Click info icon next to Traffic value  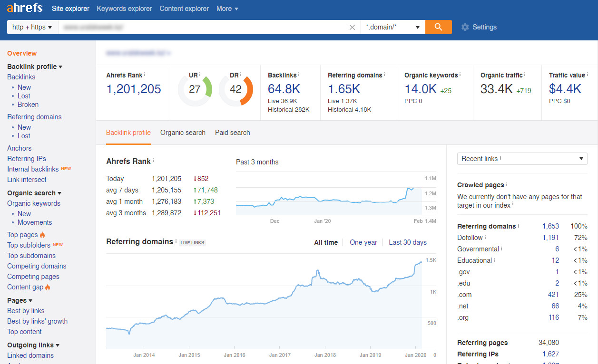[588, 75]
